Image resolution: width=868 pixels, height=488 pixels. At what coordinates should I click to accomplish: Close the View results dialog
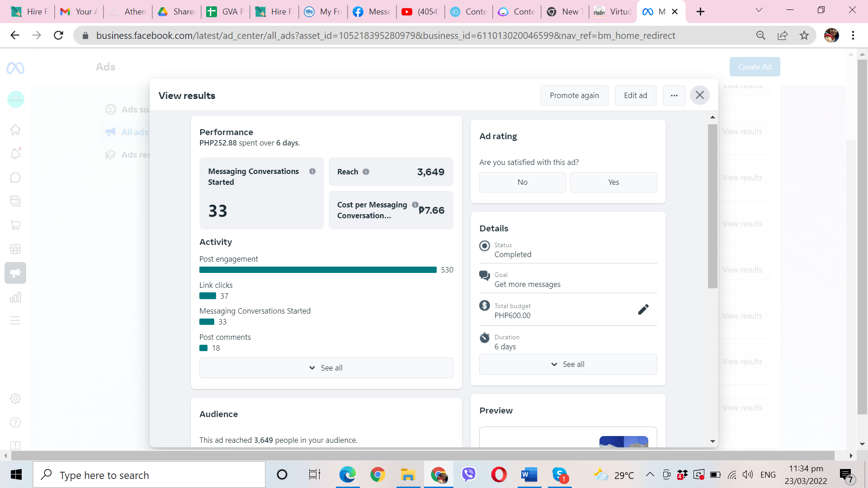click(699, 95)
